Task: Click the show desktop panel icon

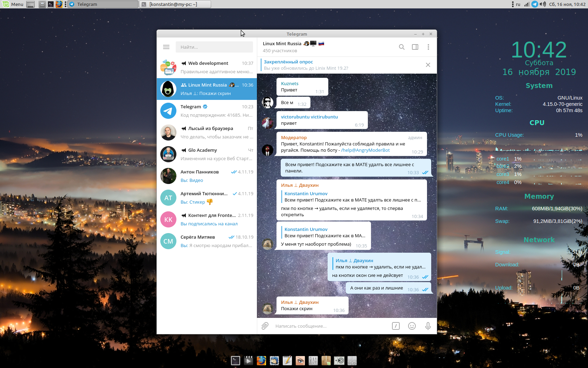Action: click(x=30, y=4)
